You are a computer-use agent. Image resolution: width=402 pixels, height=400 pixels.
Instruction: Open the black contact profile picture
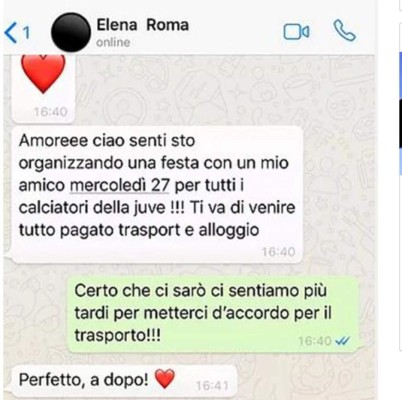tap(71, 32)
